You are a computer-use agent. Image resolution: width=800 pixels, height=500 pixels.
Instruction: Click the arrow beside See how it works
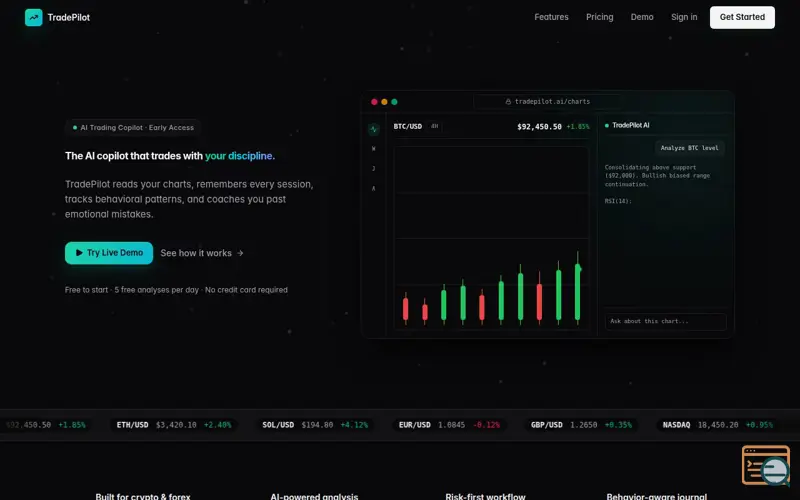240,253
